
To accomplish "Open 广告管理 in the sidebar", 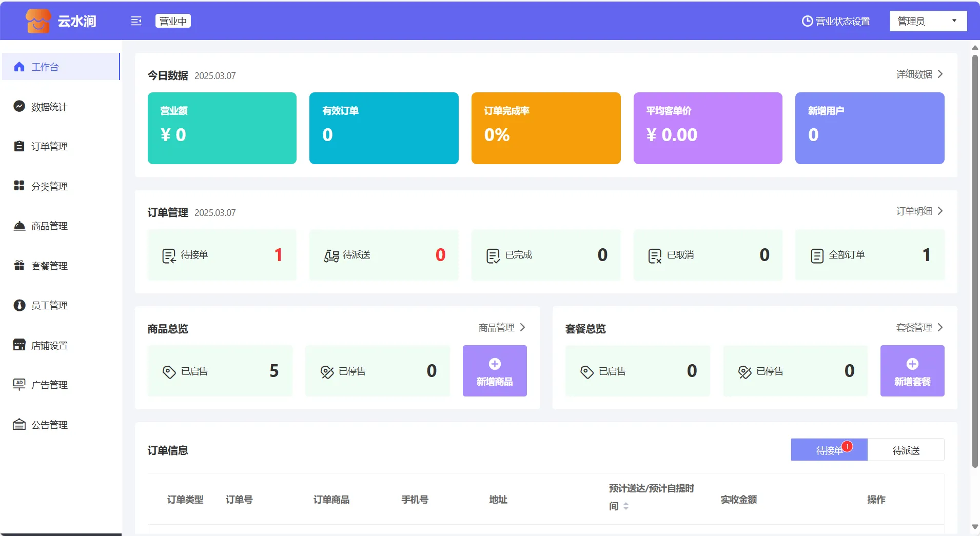I will point(49,385).
